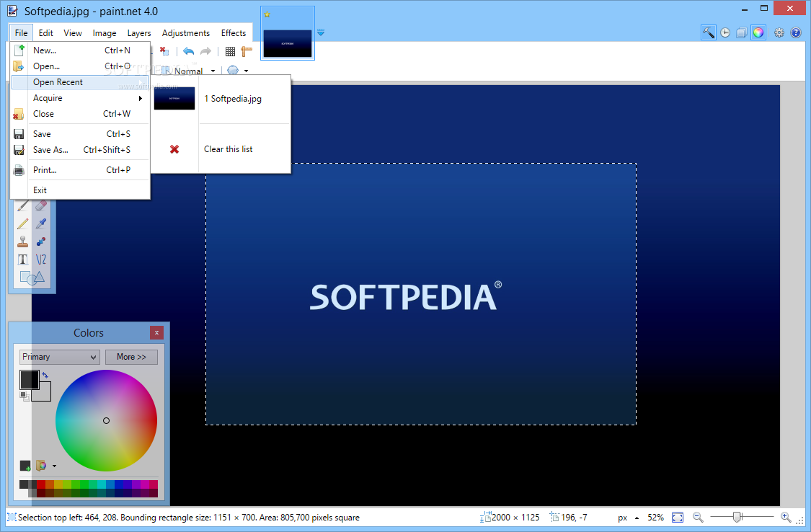Choose Close from File menu
811x532 pixels.
click(80, 114)
